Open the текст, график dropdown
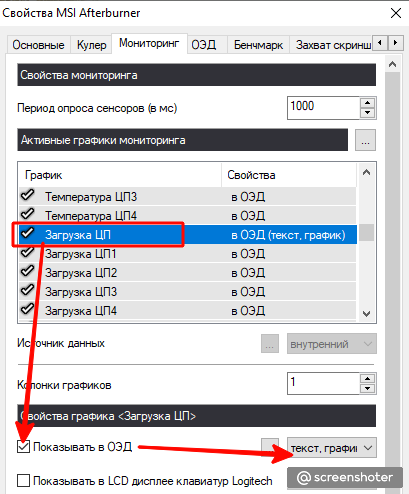Viewport: 409px width, 494px height. [332, 448]
